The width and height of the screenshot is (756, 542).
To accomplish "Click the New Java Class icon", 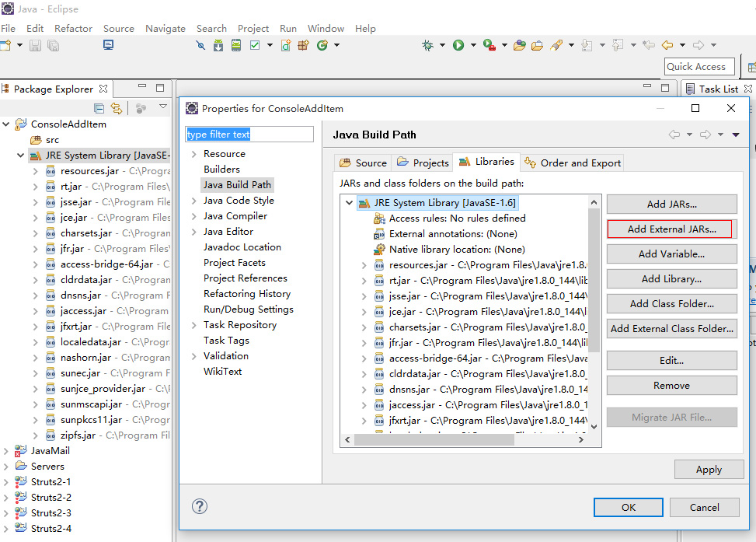I will 322,45.
